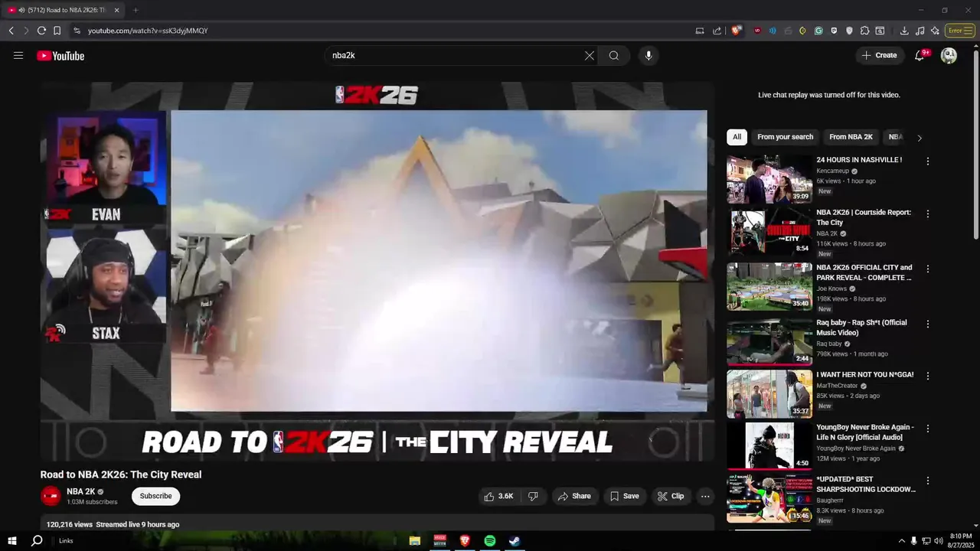Save the video to a playlist
The image size is (980, 551).
click(x=624, y=496)
